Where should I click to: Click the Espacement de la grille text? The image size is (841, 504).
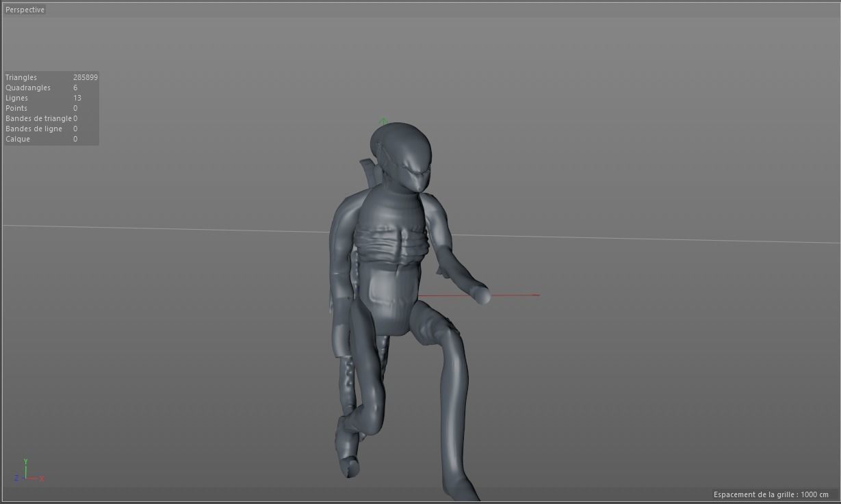point(771,494)
